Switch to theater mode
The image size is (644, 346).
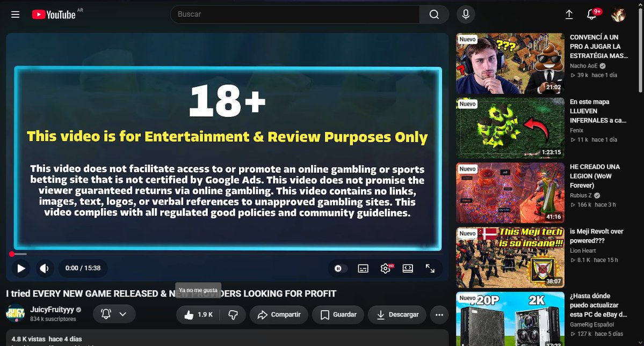point(408,268)
